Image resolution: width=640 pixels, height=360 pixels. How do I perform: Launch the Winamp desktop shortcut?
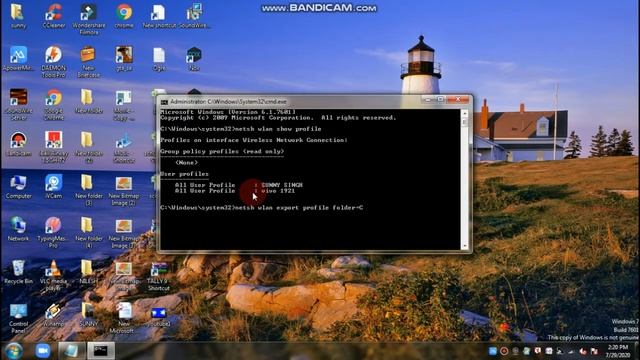pyautogui.click(x=53, y=315)
